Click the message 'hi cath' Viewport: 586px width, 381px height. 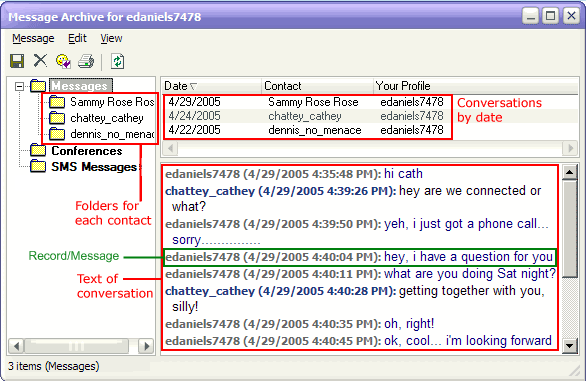coord(403,174)
